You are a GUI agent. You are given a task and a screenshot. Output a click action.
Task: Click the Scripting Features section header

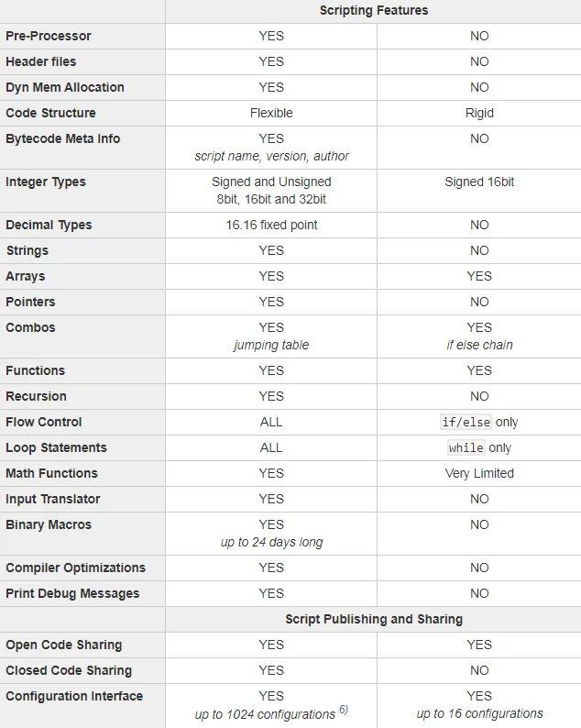click(373, 11)
